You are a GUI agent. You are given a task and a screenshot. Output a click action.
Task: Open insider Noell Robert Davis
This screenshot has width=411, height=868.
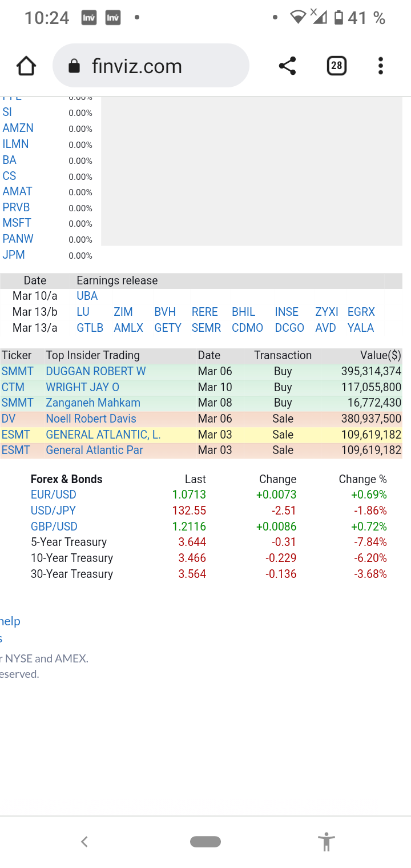[x=91, y=419]
